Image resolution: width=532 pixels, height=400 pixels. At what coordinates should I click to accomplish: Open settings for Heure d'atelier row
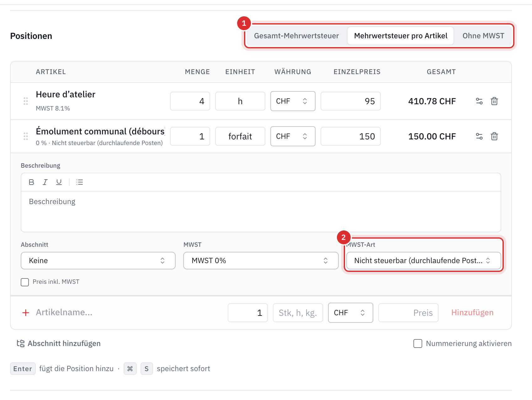[x=479, y=101]
